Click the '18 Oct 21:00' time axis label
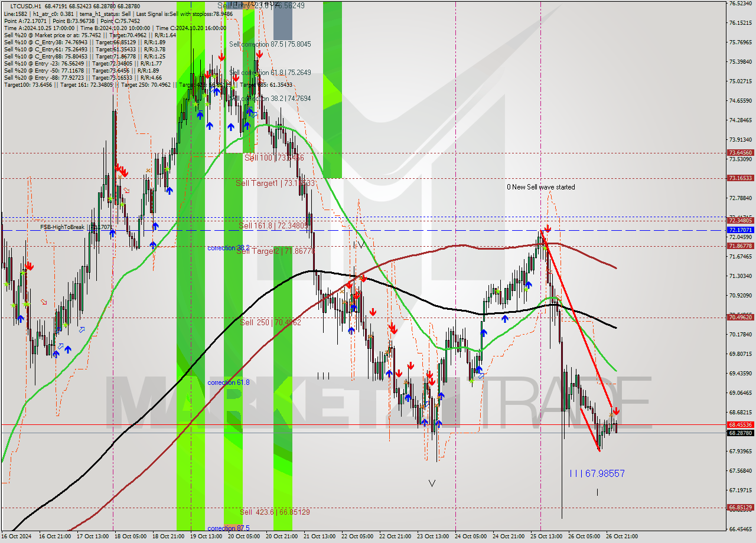 click(x=168, y=537)
